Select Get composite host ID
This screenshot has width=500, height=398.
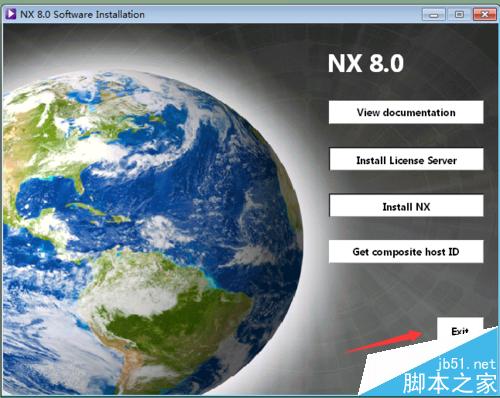(x=406, y=251)
